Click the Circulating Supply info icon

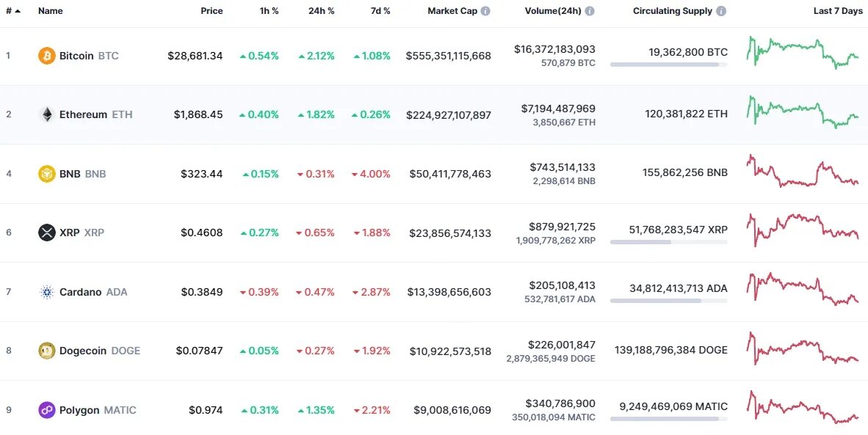[721, 12]
